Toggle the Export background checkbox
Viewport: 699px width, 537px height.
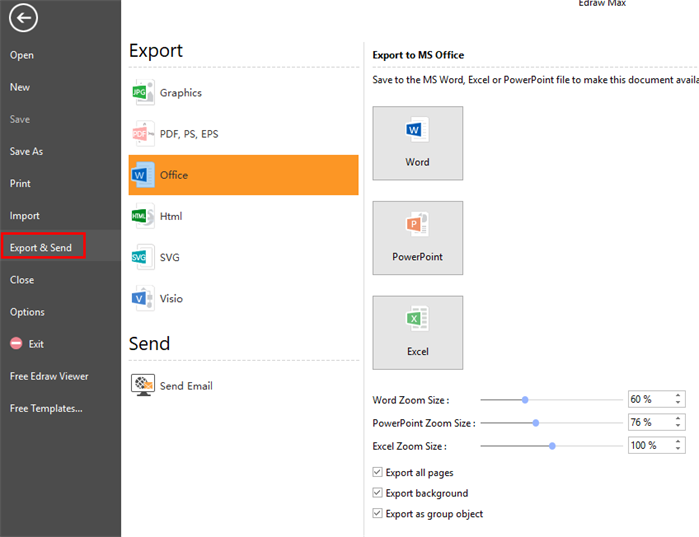[378, 493]
